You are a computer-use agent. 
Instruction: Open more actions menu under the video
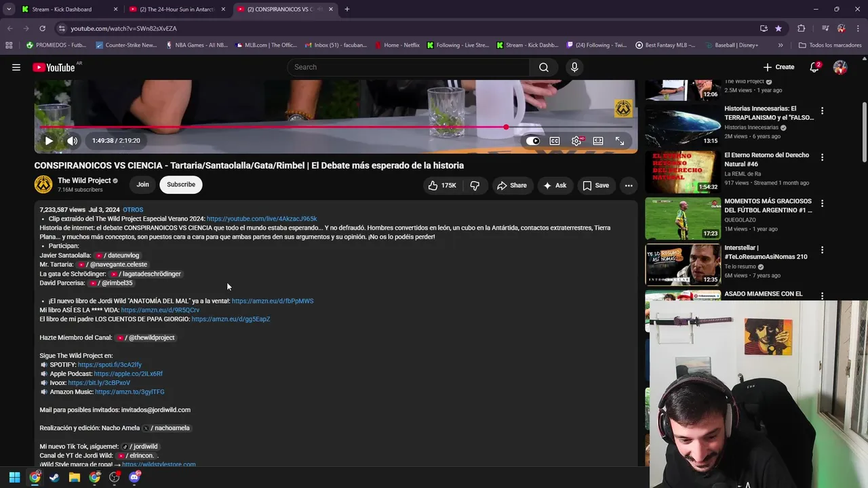(x=629, y=185)
